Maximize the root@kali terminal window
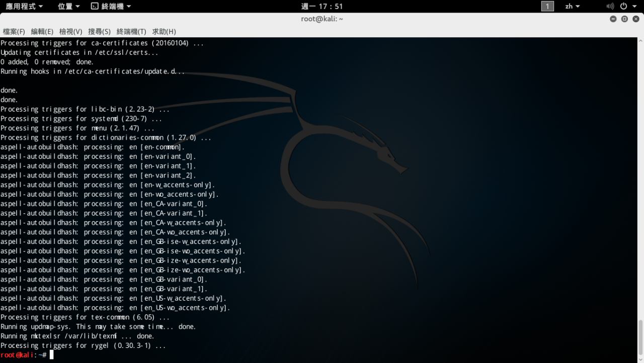644x363 pixels. click(624, 19)
